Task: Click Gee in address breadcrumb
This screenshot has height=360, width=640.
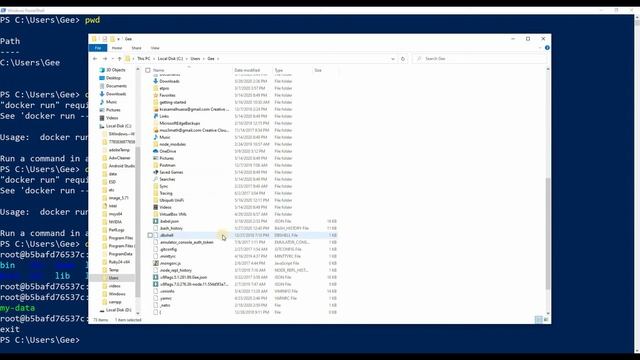Action: tap(211, 59)
